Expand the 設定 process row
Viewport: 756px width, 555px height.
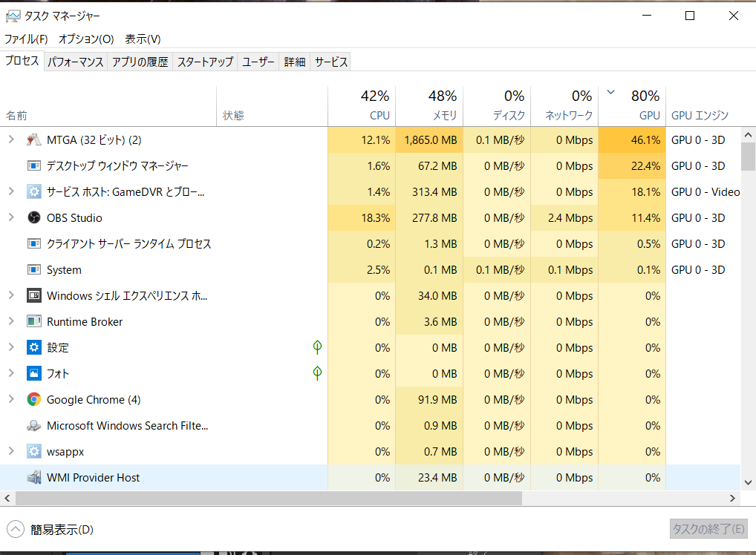coord(11,347)
